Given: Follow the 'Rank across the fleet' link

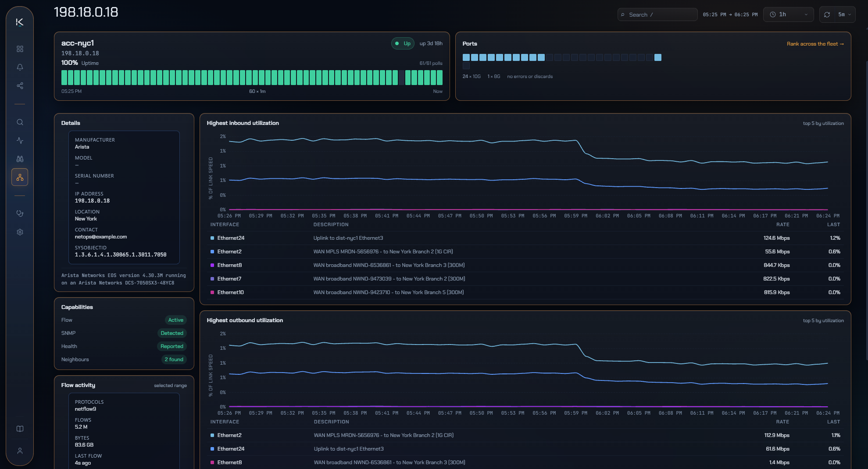Looking at the screenshot, I should coord(815,44).
